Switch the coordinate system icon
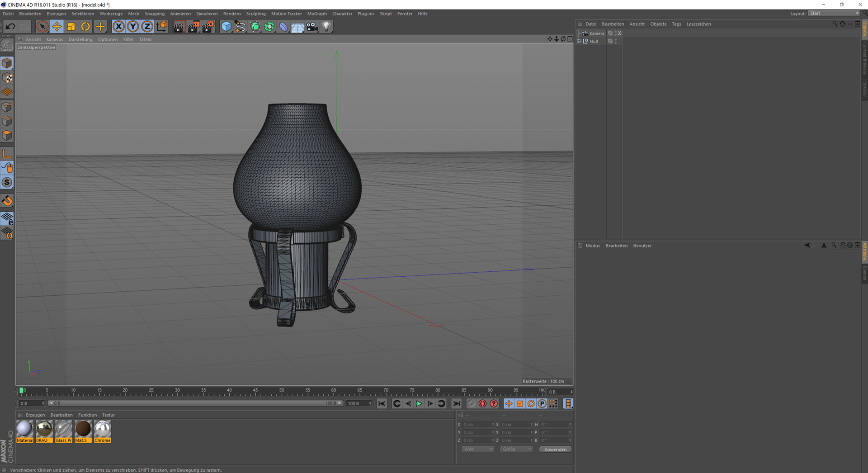 162,27
